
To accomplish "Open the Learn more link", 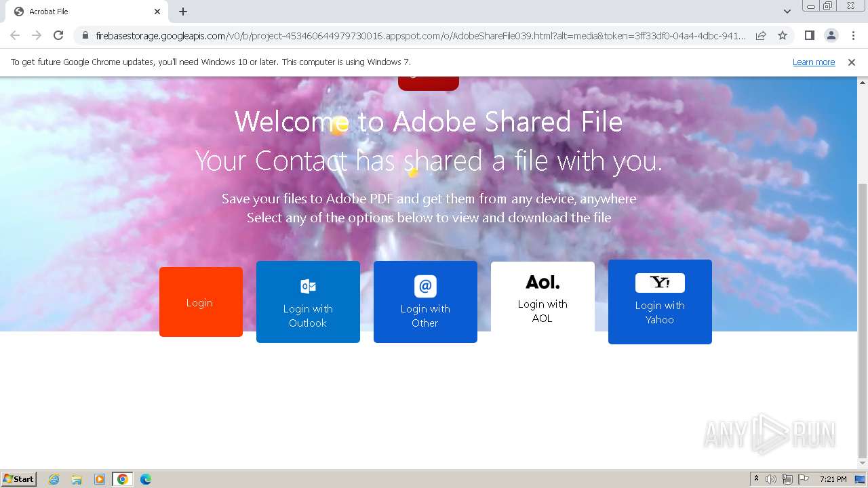I will tap(814, 62).
